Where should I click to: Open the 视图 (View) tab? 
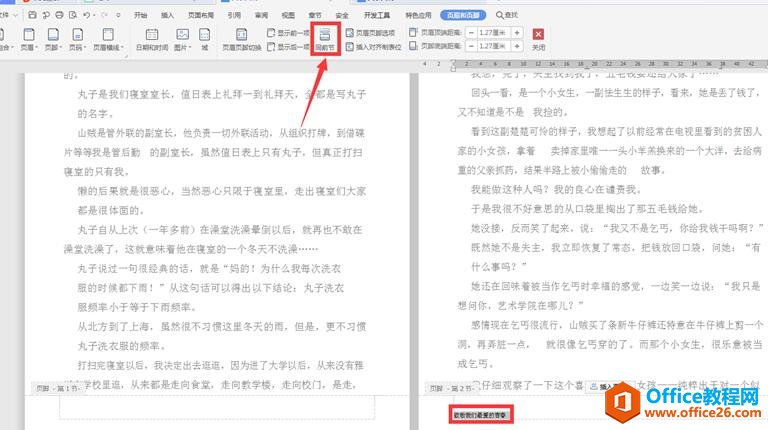pyautogui.click(x=288, y=15)
